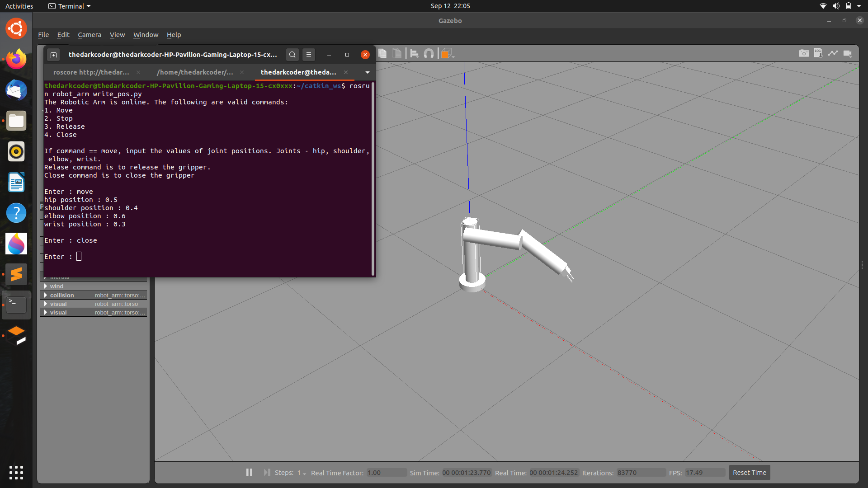Screen dimensions: 868x488
Task: Take a screenshot with camera icon
Action: click(x=803, y=53)
